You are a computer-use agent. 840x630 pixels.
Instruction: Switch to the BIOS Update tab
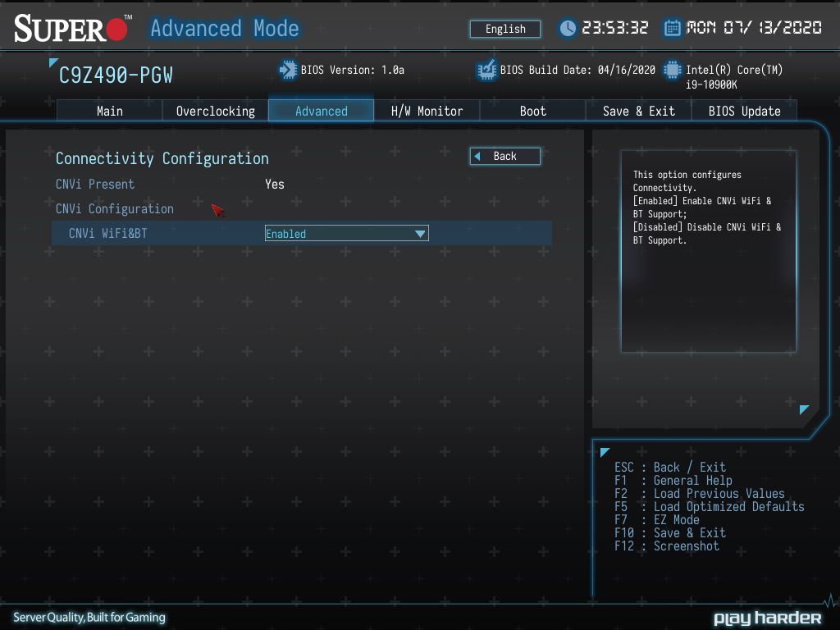click(x=744, y=111)
